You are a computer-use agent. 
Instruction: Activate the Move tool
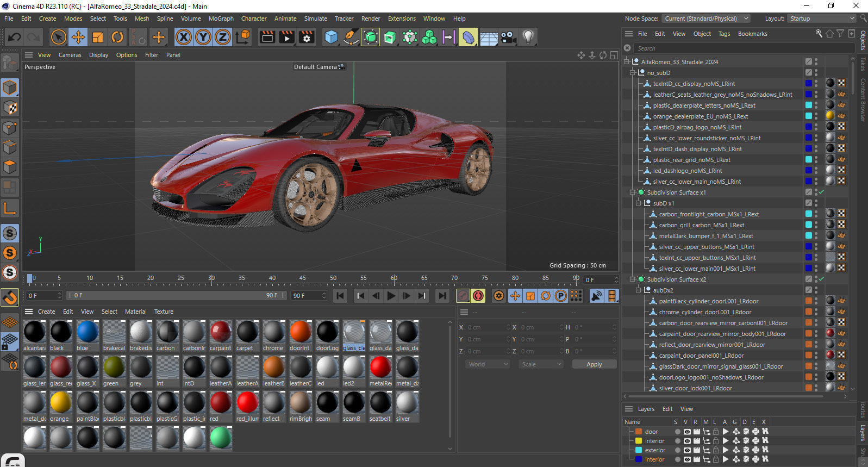pyautogui.click(x=78, y=37)
